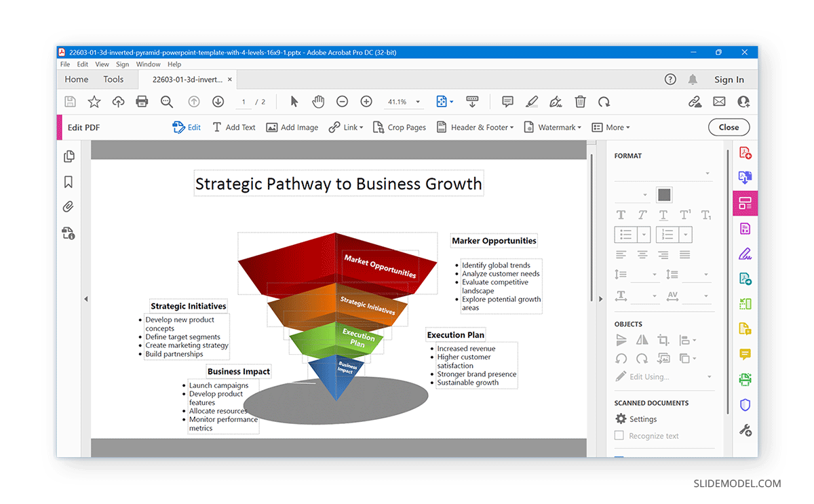Click Add Image
The height and width of the screenshot is (504, 814).
(292, 128)
